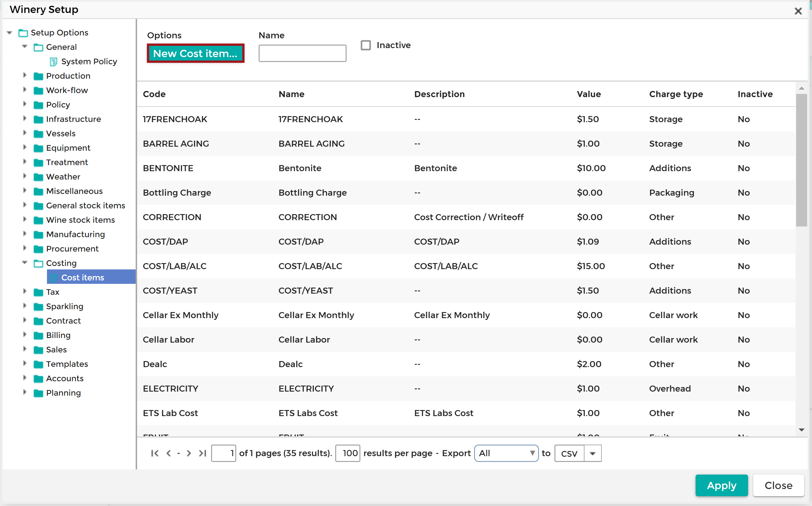The width and height of the screenshot is (812, 506).
Task: Open the Export All dropdown
Action: pos(506,454)
